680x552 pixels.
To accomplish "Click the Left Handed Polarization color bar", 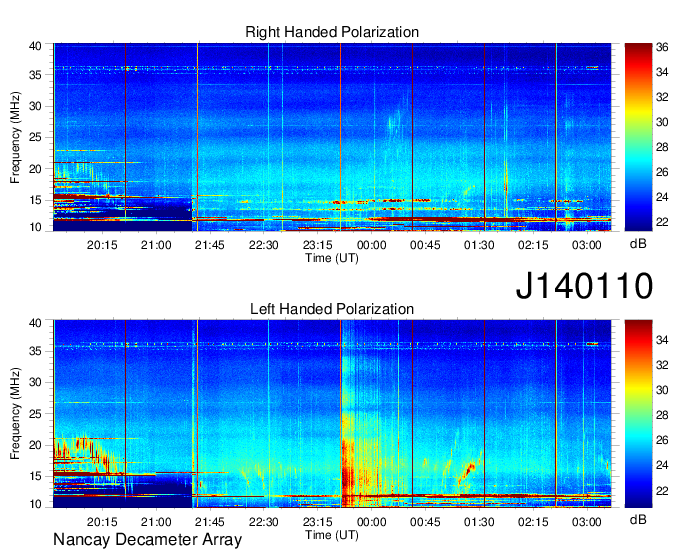I will coord(638,414).
